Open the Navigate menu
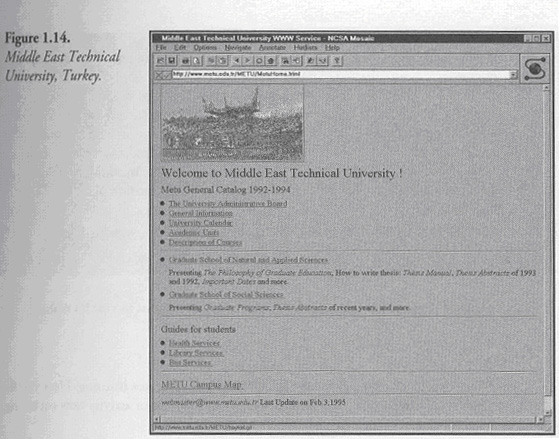Screen dimensions: 559x439 point(238,47)
